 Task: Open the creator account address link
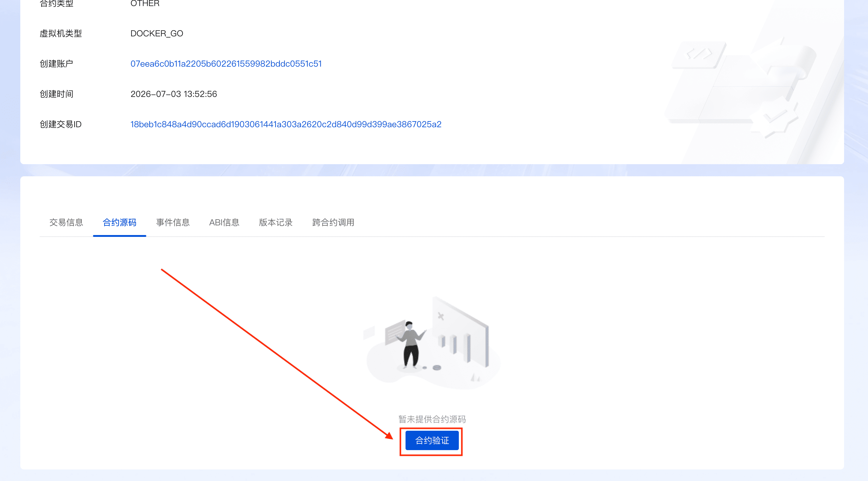coord(226,64)
